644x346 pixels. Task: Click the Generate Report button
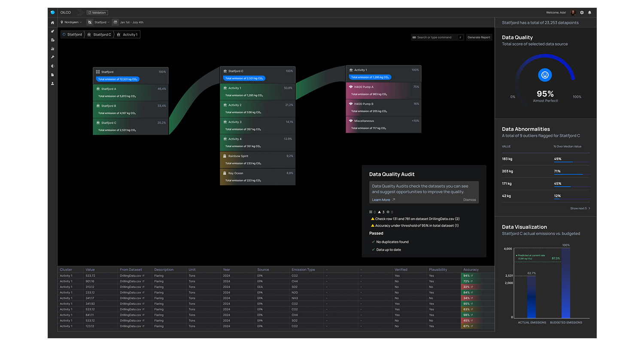point(479,37)
